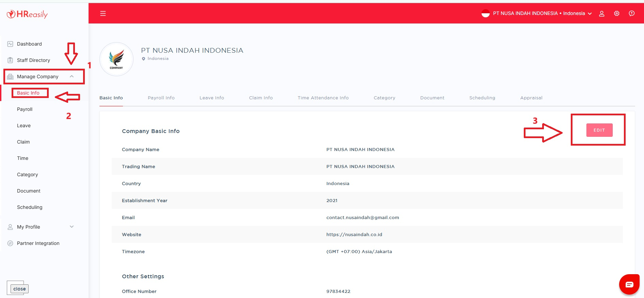Select Payroll in sidebar
Image resolution: width=644 pixels, height=298 pixels.
tap(25, 109)
